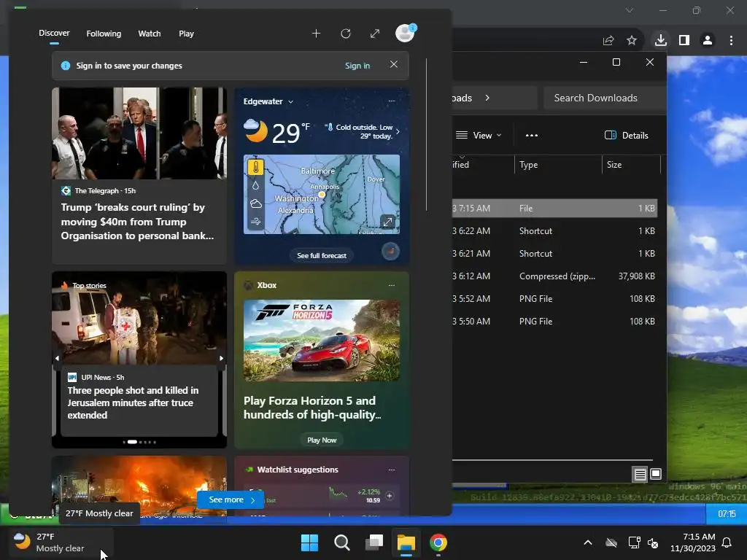Select the 6:21 AM Shortcut row
This screenshot has width=747, height=560.
[x=554, y=253]
